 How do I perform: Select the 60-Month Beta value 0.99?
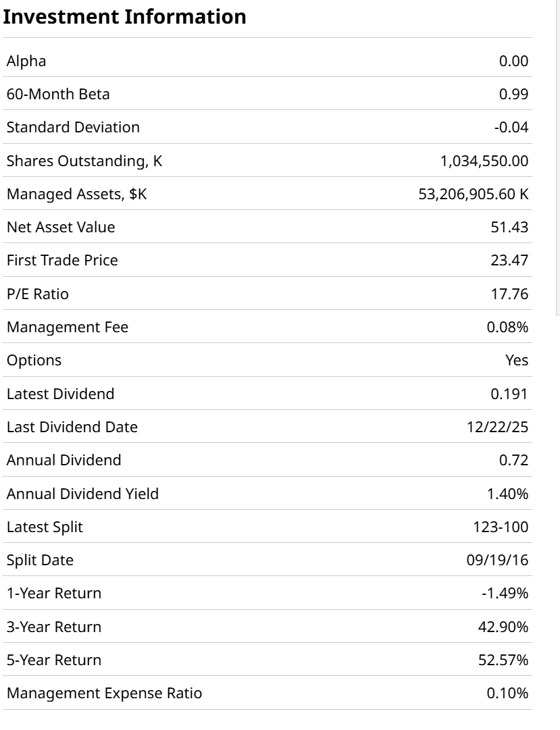pyautogui.click(x=513, y=95)
